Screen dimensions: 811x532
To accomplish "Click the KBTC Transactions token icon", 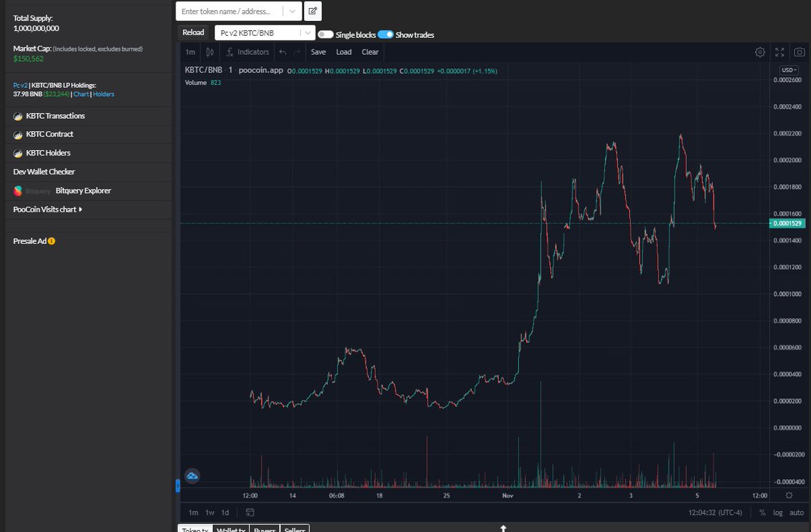I will (18, 116).
